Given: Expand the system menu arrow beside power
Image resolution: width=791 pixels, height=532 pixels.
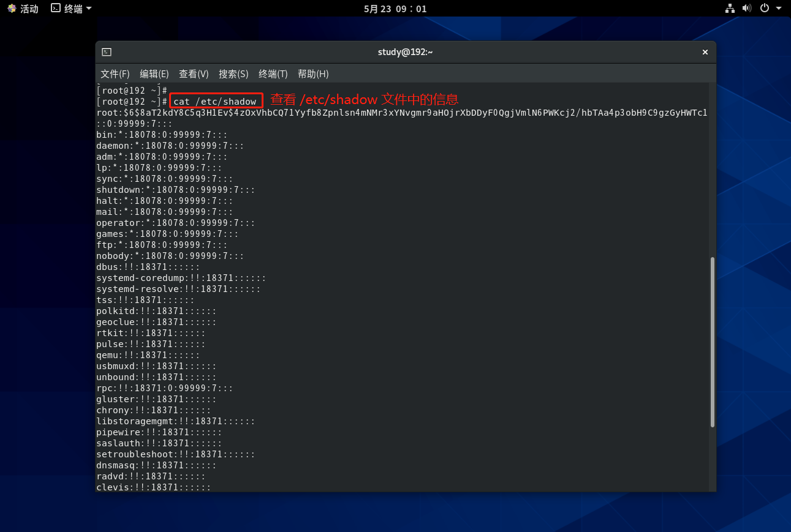Looking at the screenshot, I should [x=779, y=9].
